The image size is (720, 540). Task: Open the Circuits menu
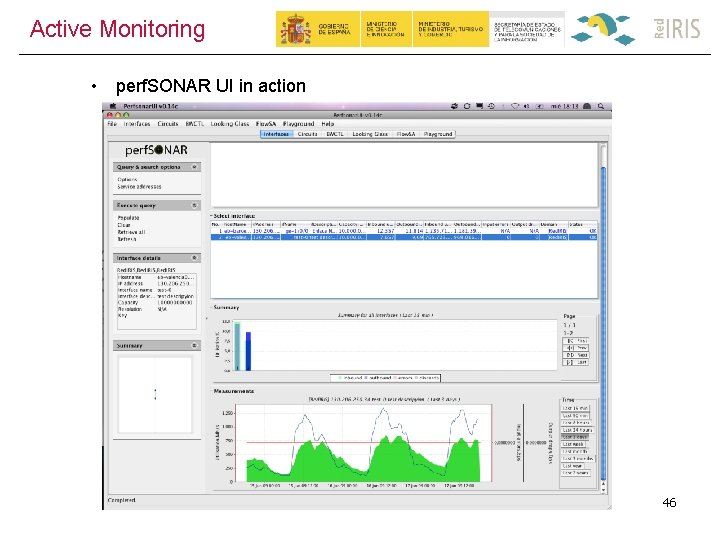(168, 124)
